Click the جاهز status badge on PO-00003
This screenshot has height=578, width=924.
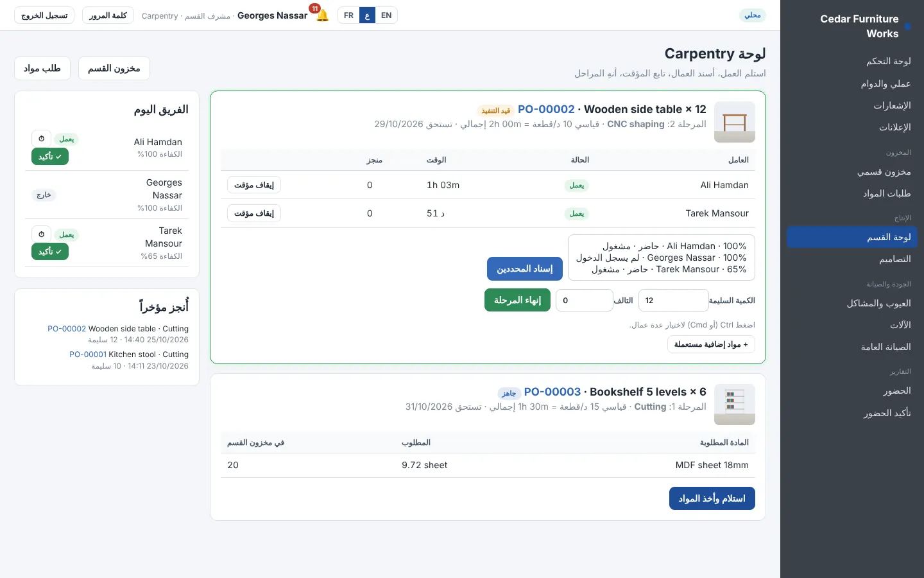pyautogui.click(x=509, y=393)
